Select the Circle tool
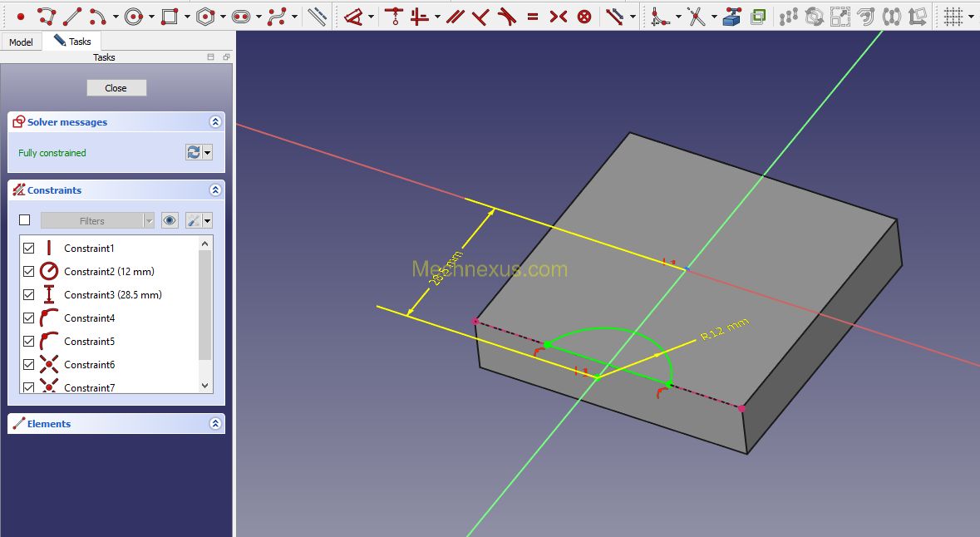 (133, 17)
